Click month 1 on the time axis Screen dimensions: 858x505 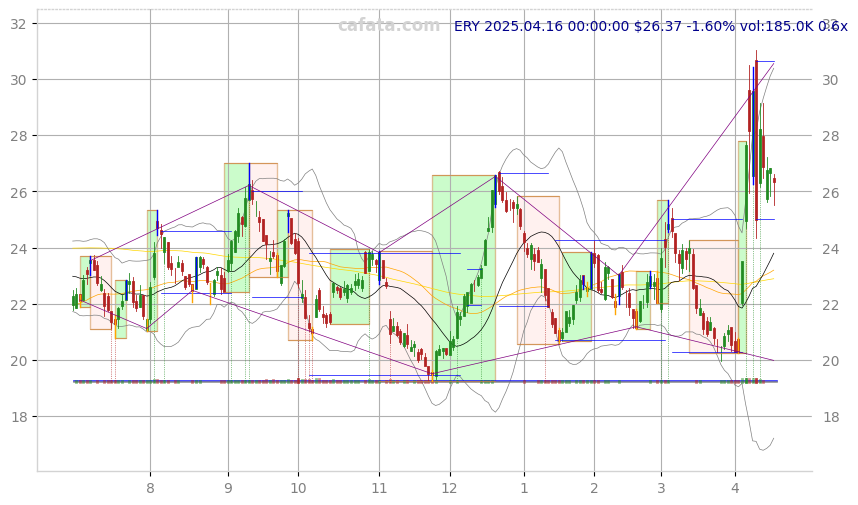point(524,488)
